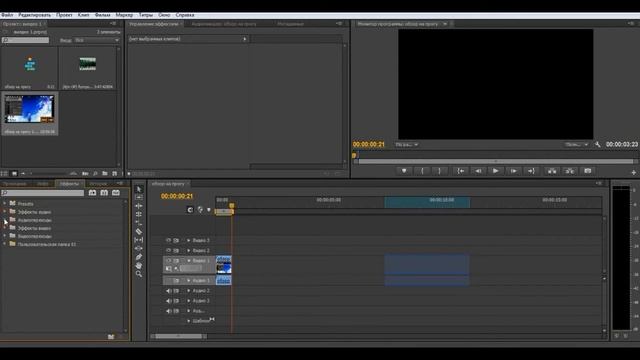Select the Slip tool
Viewport: 640px width, 360px height.
pyautogui.click(x=139, y=240)
